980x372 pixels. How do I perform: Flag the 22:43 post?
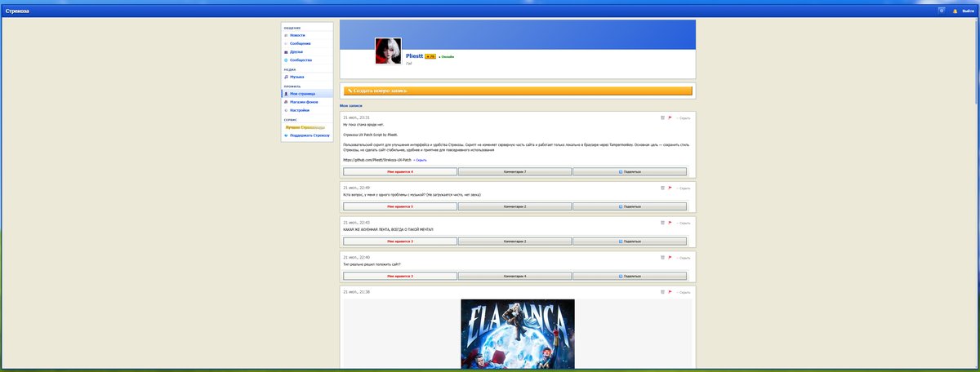[x=670, y=223]
